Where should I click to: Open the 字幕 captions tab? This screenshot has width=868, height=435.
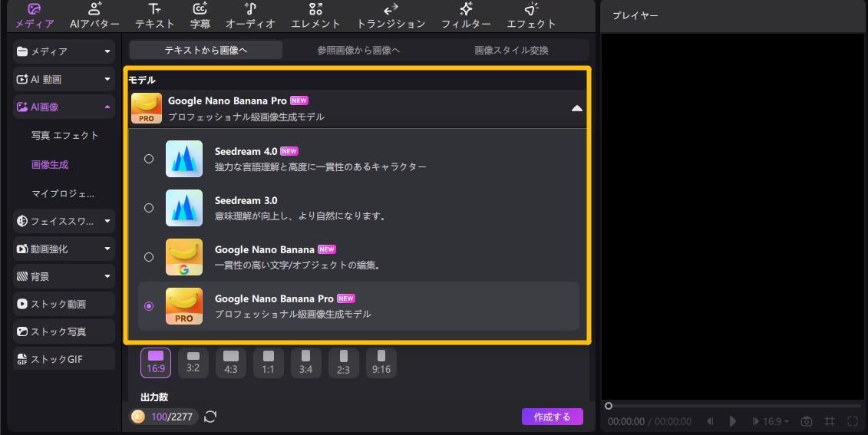pos(200,15)
